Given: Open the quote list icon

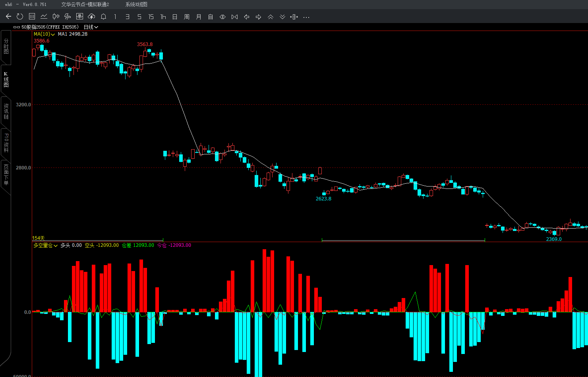Looking at the screenshot, I should [x=32, y=17].
